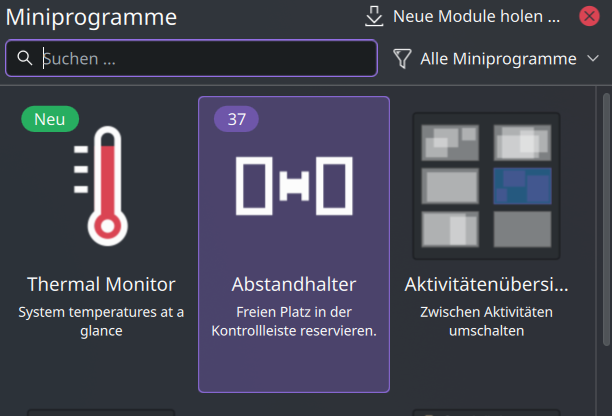Close the Miniprogramme panel with the red X
Viewport: 612px width, 416px height.
589,16
